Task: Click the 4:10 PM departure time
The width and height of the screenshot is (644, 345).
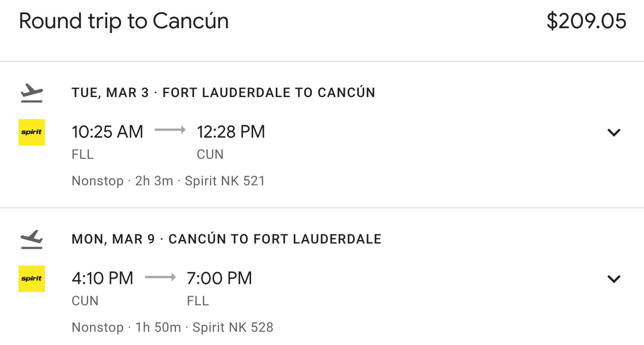Action: click(x=102, y=278)
